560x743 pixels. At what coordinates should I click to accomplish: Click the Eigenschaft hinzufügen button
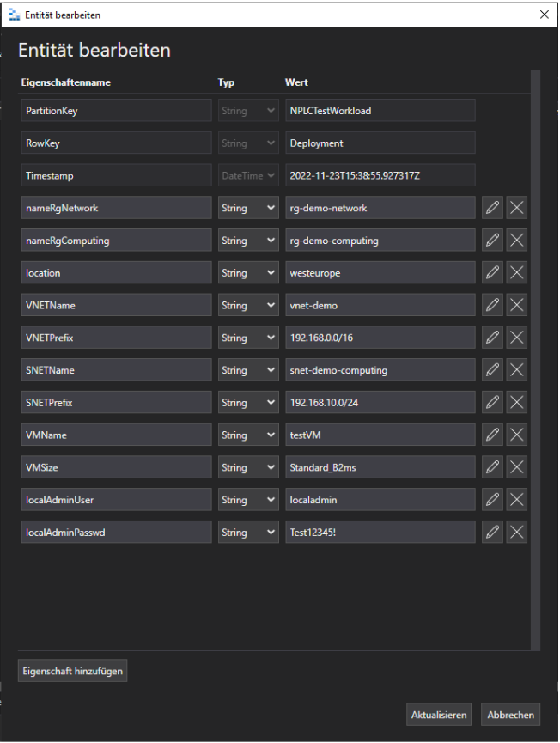[72, 670]
